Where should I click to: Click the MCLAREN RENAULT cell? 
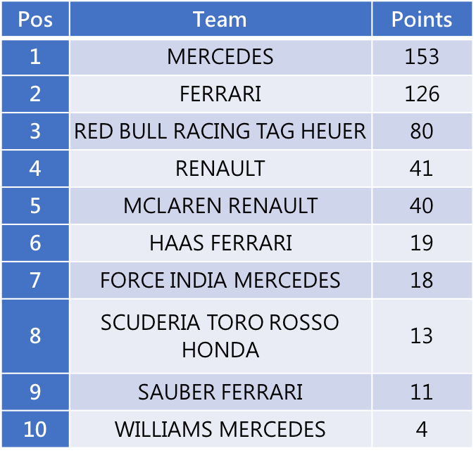click(x=220, y=206)
